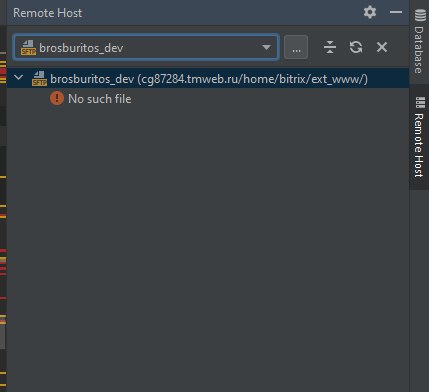The image size is (429, 392).
Task: Open the Database side tab
Action: click(419, 41)
